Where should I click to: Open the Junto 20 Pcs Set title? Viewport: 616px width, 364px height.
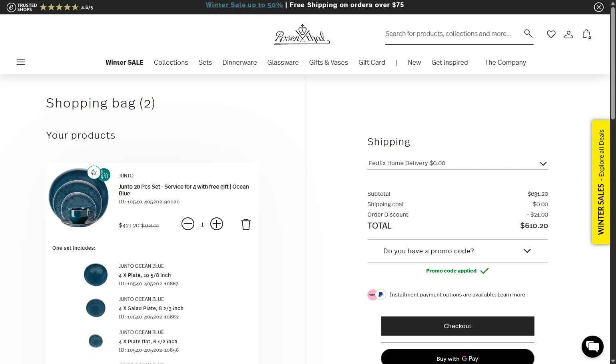(x=184, y=190)
